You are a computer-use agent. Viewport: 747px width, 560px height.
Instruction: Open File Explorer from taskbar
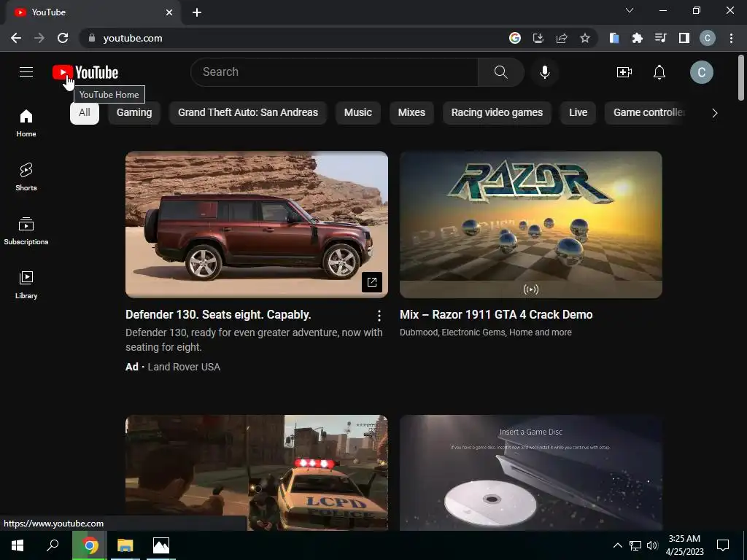(125, 545)
